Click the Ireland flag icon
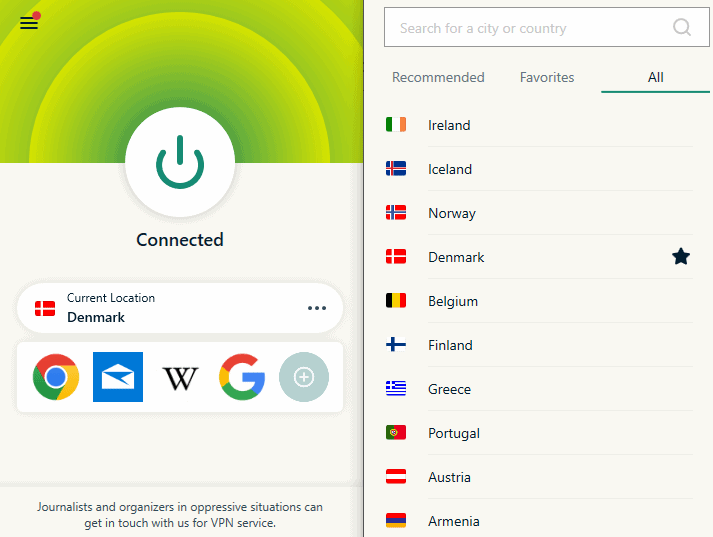The image size is (713, 537). click(x=396, y=125)
